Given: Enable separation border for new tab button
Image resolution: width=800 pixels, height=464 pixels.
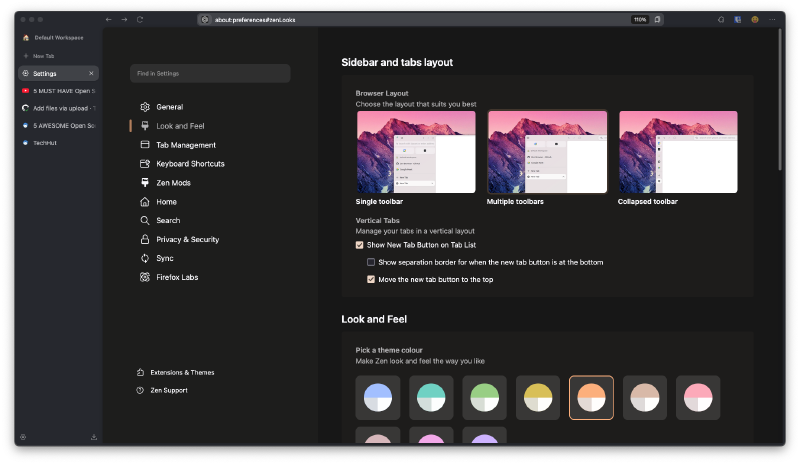Looking at the screenshot, I should coord(371,262).
